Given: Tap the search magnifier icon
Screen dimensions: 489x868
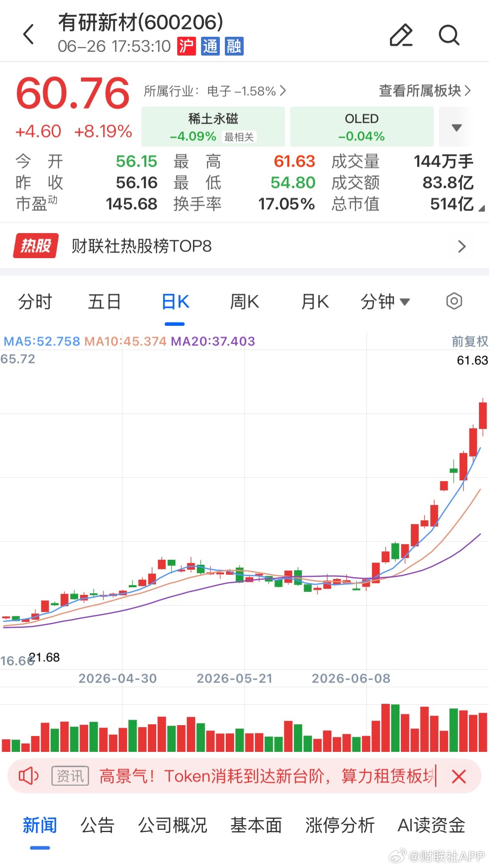Looking at the screenshot, I should [449, 35].
